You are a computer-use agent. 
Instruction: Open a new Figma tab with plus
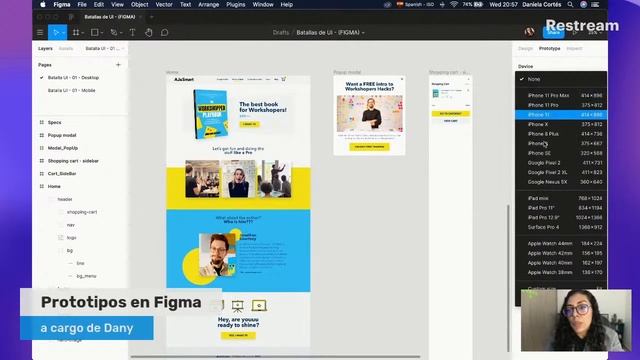(x=151, y=17)
